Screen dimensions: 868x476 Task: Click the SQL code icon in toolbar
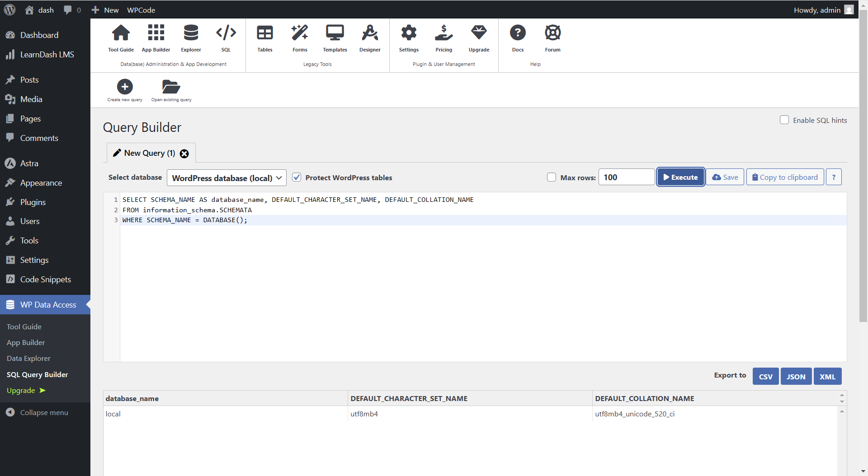[x=226, y=33]
